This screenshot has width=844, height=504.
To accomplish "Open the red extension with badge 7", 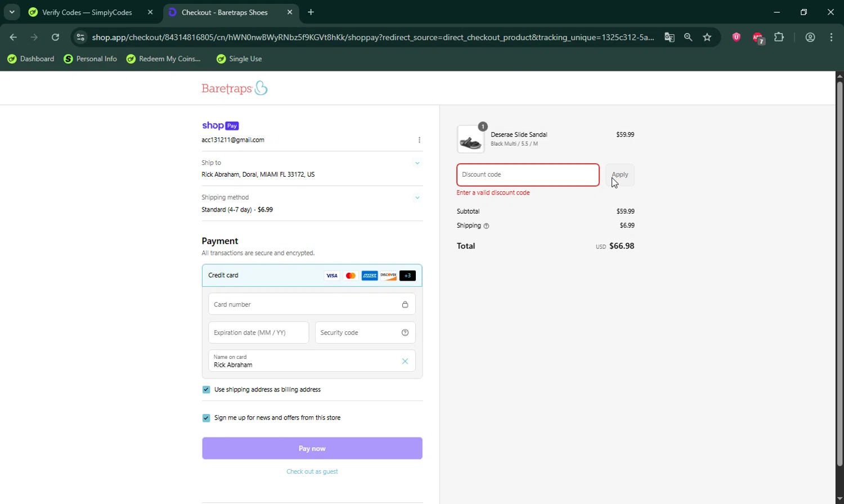I will [x=758, y=38].
